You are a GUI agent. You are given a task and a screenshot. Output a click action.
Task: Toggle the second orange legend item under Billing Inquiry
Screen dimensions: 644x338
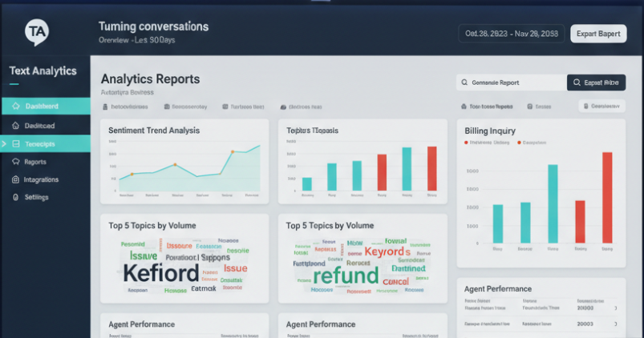(518, 143)
